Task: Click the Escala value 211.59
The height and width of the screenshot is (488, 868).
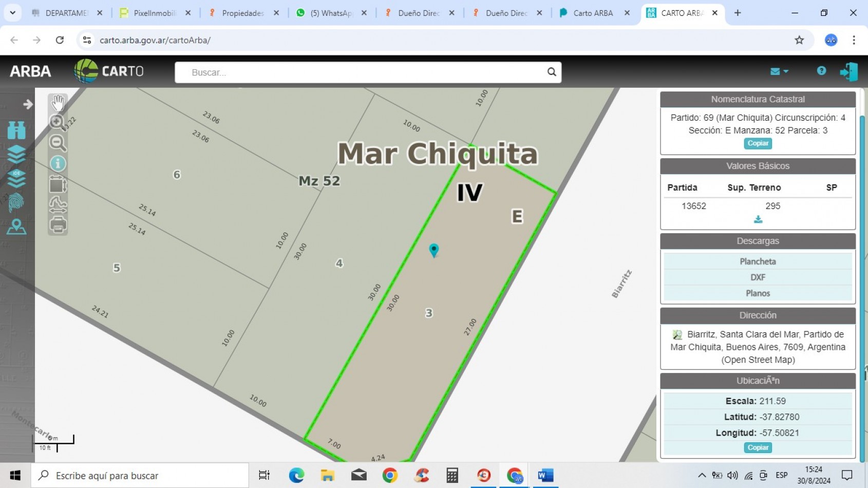Action: point(772,401)
